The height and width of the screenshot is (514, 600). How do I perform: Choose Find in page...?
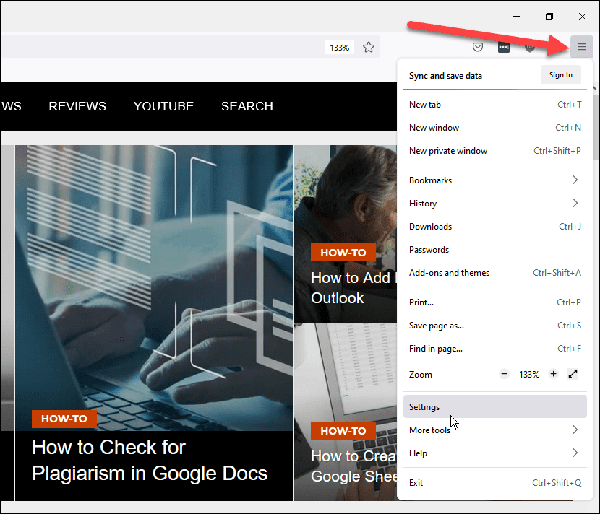pyautogui.click(x=495, y=349)
